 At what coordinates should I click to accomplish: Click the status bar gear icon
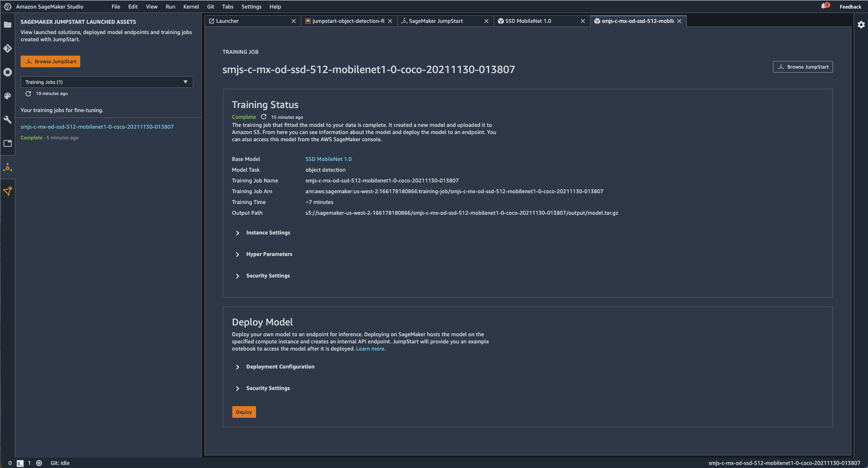pyautogui.click(x=39, y=463)
